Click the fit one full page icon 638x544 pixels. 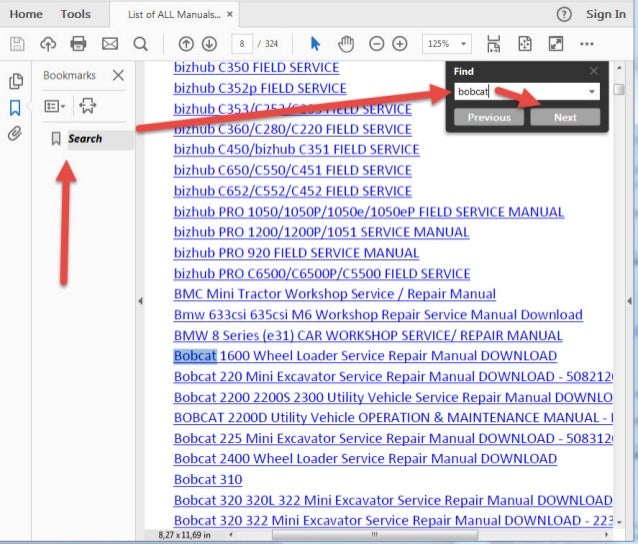[525, 44]
